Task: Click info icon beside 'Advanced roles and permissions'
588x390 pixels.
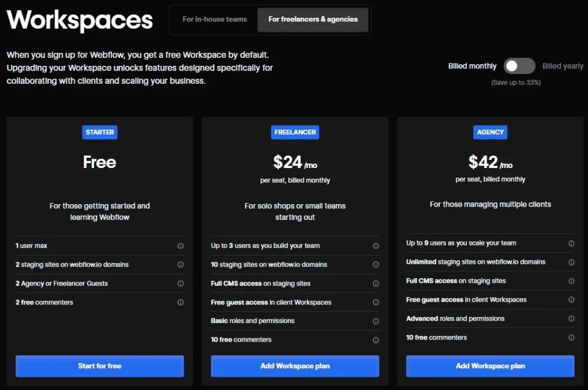Action: coord(571,319)
